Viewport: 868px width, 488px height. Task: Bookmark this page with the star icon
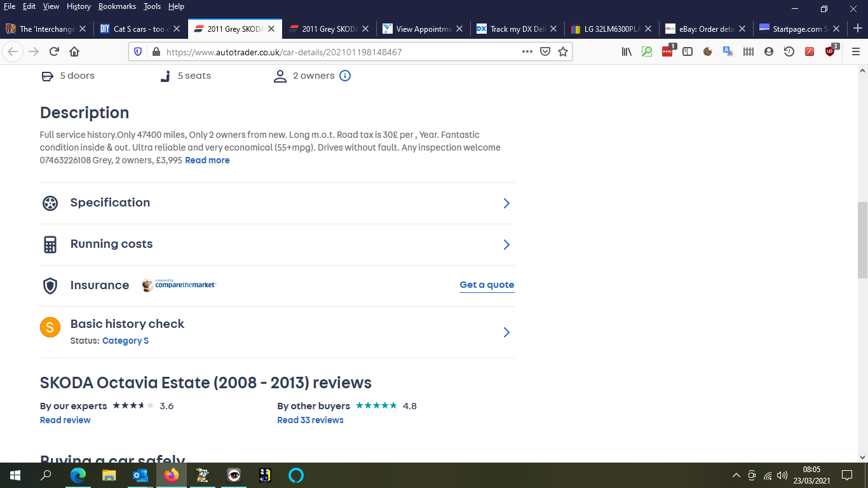[563, 52]
